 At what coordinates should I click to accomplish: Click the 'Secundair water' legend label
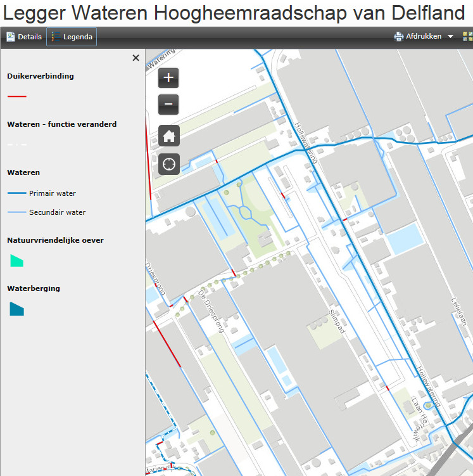58,212
